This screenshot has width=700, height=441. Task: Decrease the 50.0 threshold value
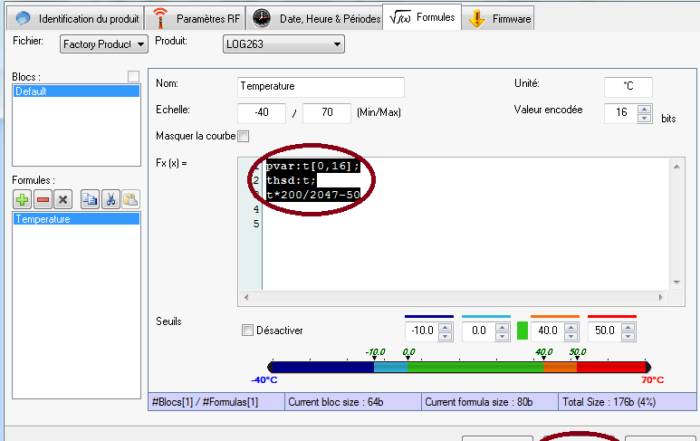(x=628, y=336)
